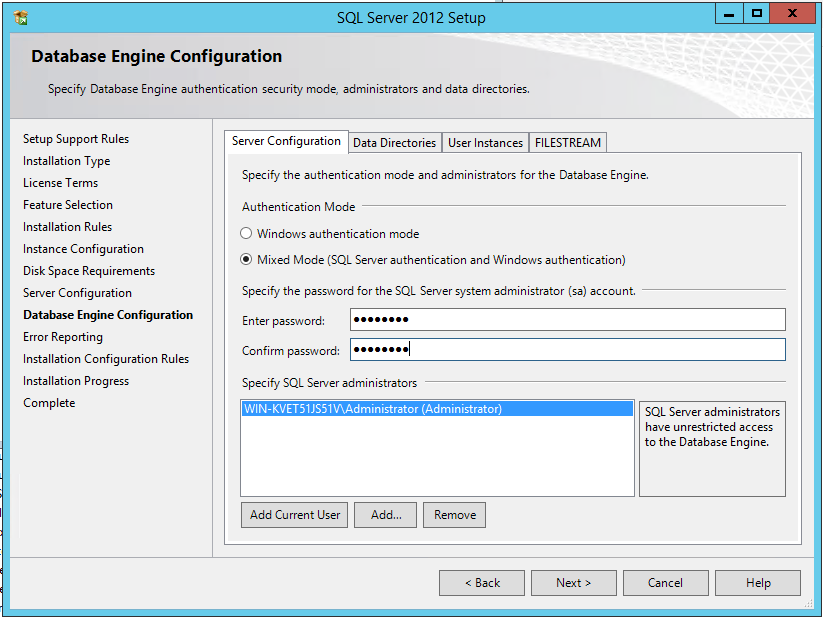Proceed with the Next button
Screen dimensions: 823x618
pos(573,583)
